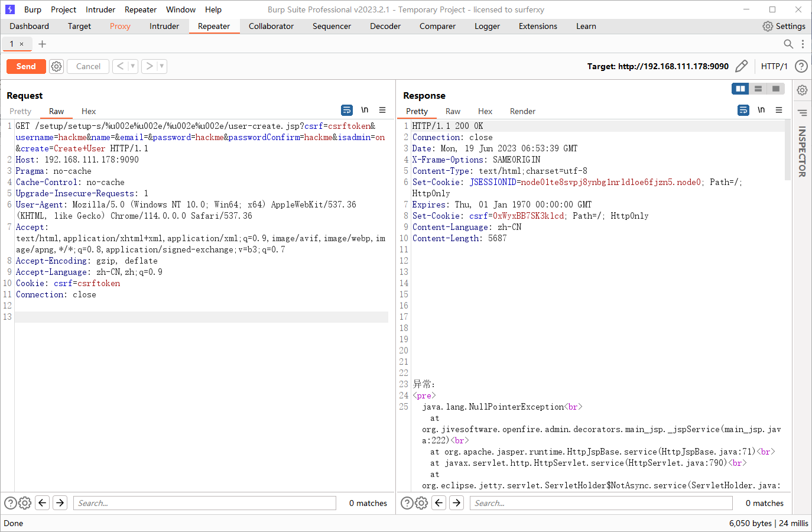The width and height of the screenshot is (812, 532).
Task: Switch to the Proxy tab
Action: (x=120, y=26)
